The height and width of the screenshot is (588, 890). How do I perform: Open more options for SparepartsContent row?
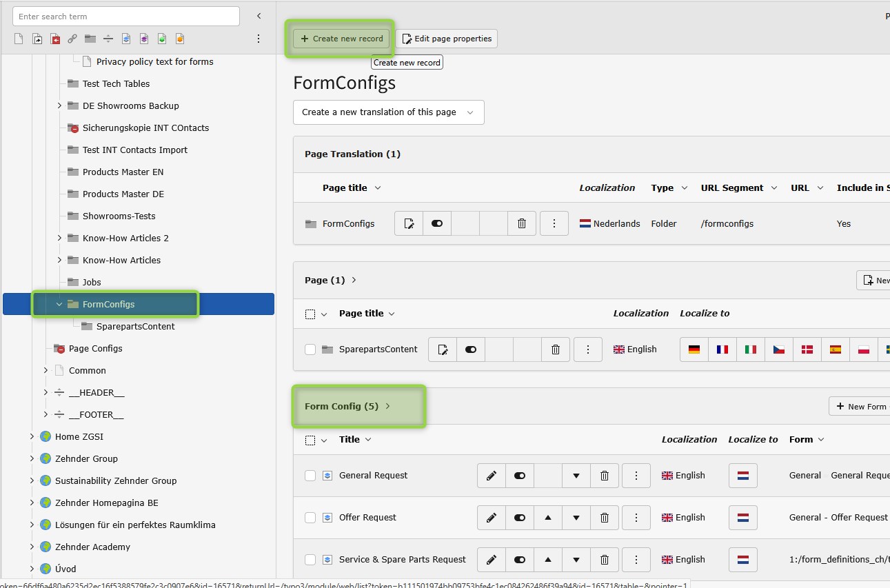588,349
